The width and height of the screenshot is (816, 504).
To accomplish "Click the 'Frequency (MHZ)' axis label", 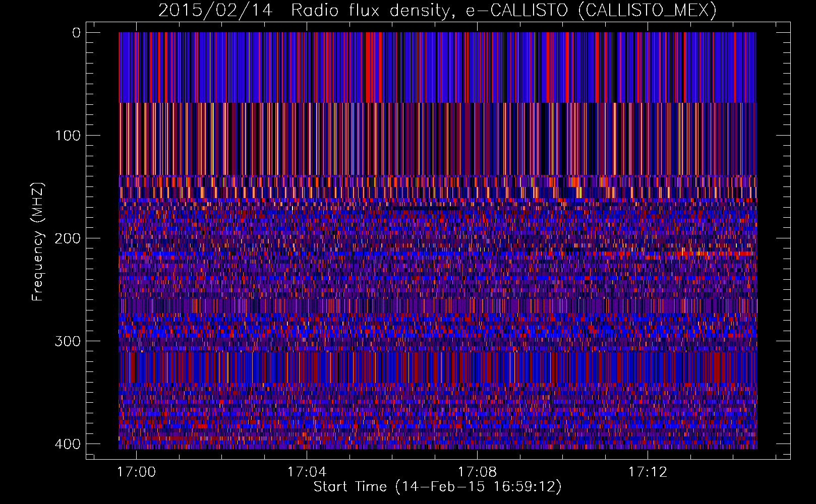I will point(38,241).
